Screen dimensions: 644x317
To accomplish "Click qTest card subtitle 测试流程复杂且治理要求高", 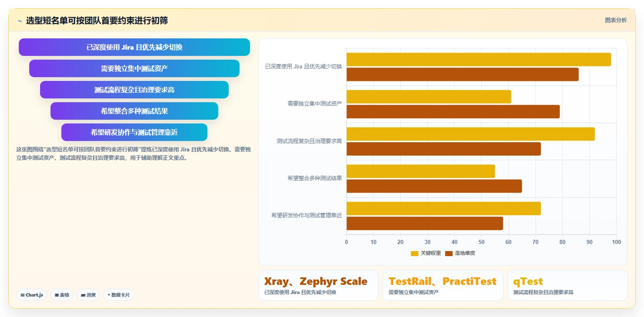I will click(543, 292).
